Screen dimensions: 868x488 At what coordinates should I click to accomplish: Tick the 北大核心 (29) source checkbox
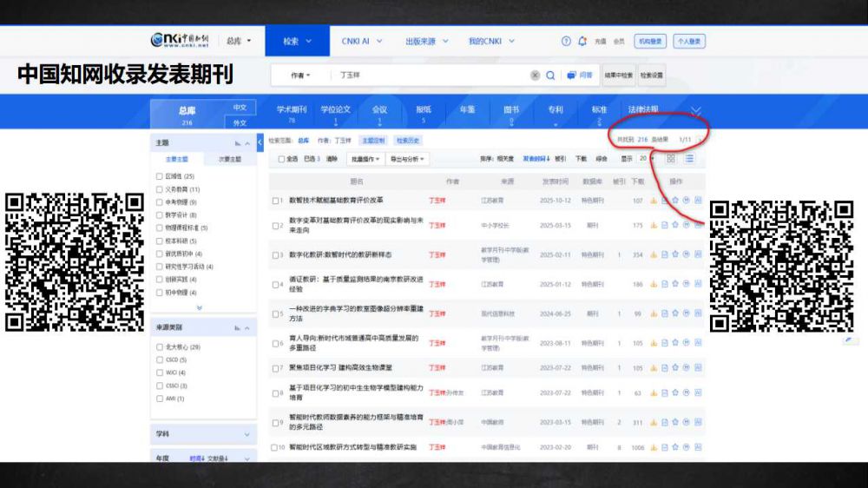159,346
